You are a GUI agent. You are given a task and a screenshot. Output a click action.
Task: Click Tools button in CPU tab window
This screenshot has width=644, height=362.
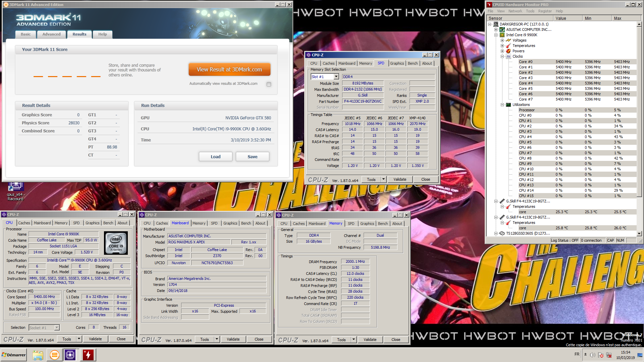(x=67, y=339)
